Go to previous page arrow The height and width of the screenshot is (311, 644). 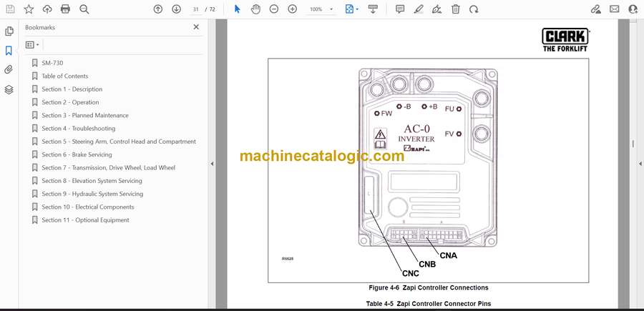pyautogui.click(x=158, y=9)
